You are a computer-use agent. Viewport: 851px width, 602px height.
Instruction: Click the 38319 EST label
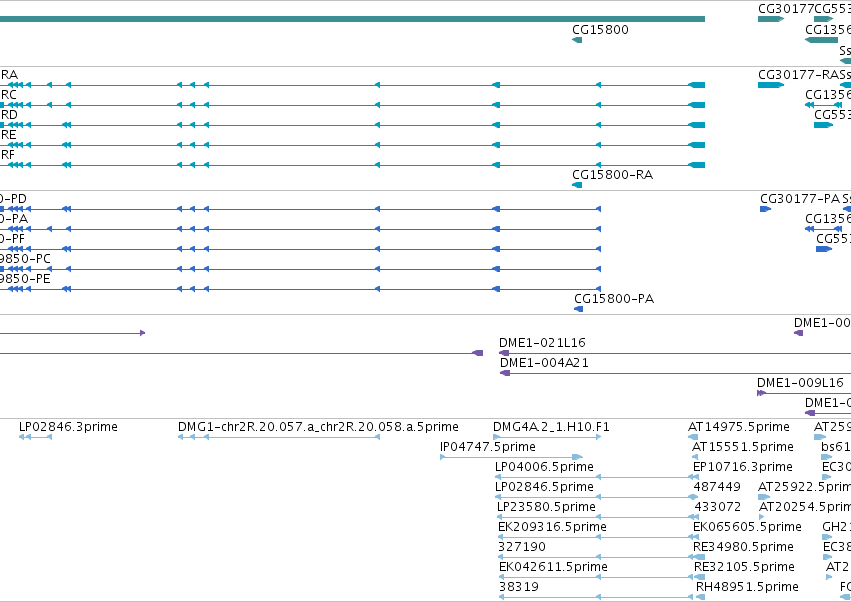pyautogui.click(x=519, y=587)
